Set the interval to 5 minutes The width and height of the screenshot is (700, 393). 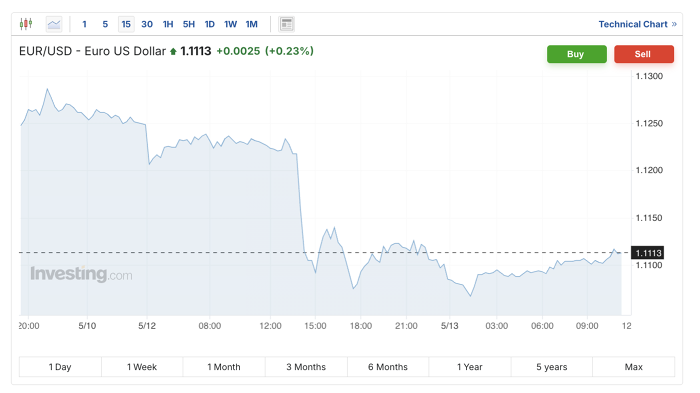[x=105, y=24]
